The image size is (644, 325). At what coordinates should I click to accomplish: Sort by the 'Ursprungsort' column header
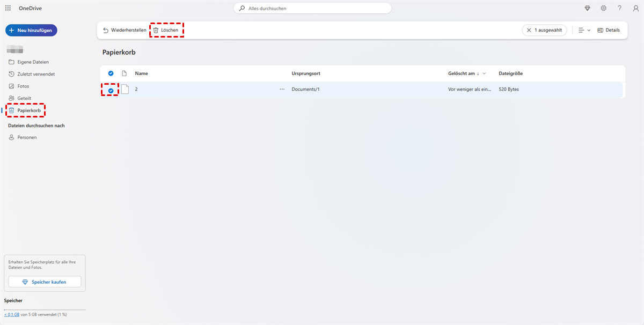[x=306, y=73]
